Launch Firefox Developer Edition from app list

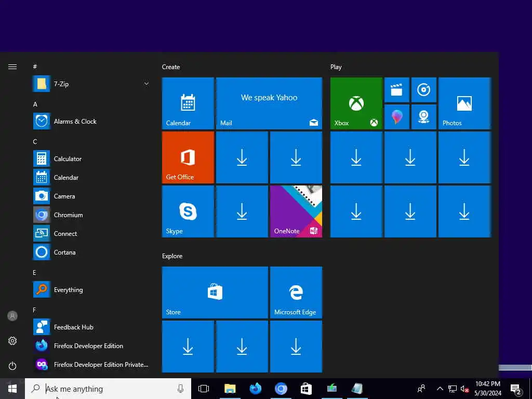(91, 345)
